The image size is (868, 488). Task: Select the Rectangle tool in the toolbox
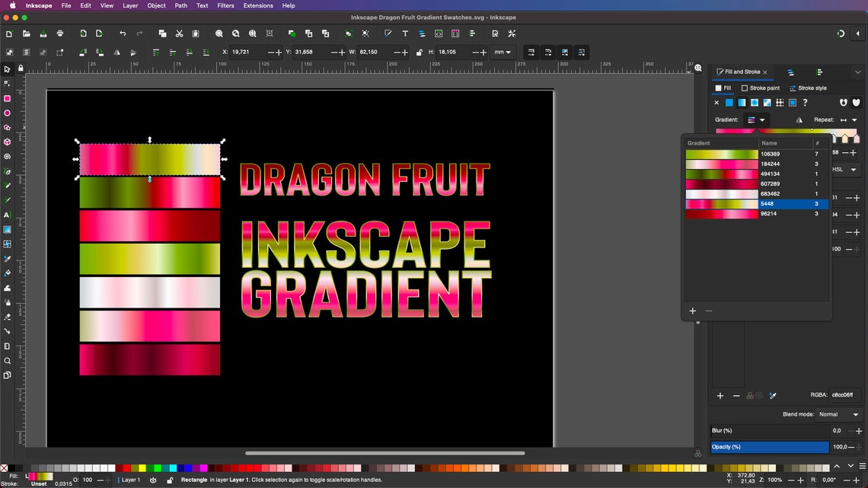pyautogui.click(x=8, y=98)
